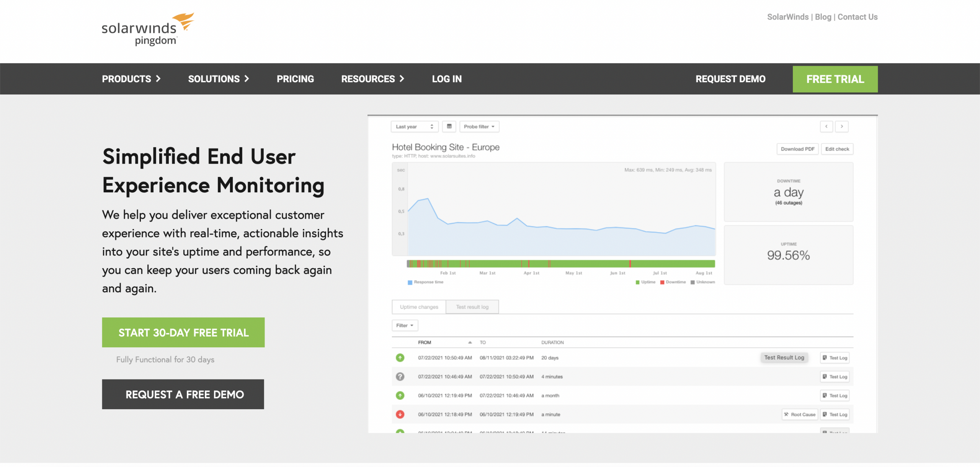Open the Filter dropdown above the log table

(405, 325)
